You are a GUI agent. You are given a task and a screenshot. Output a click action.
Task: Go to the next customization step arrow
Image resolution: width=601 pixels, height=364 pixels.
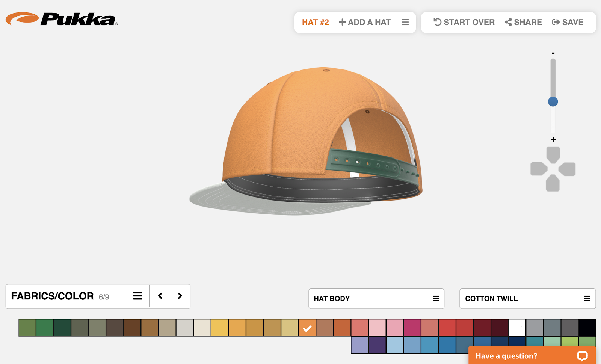pos(179,296)
